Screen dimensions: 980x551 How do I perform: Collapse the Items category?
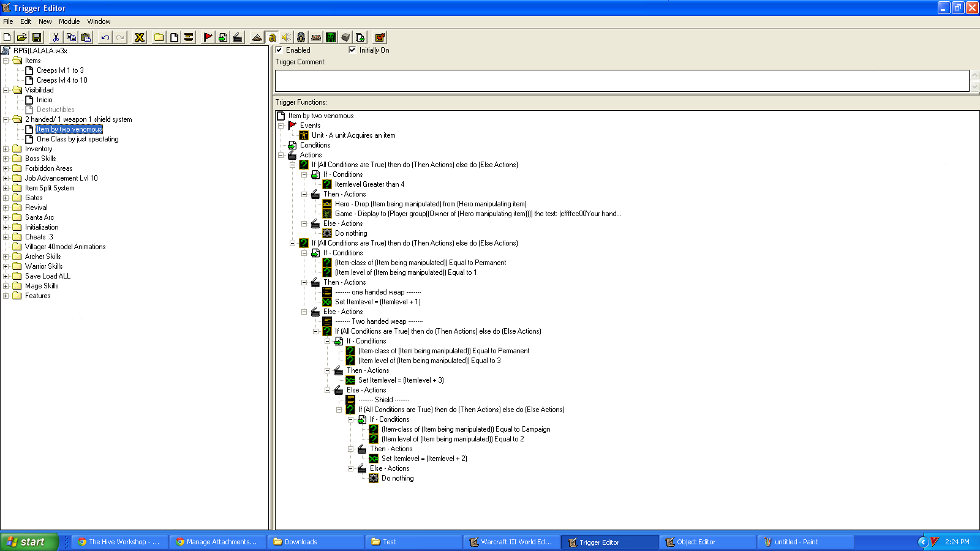pyautogui.click(x=6, y=61)
